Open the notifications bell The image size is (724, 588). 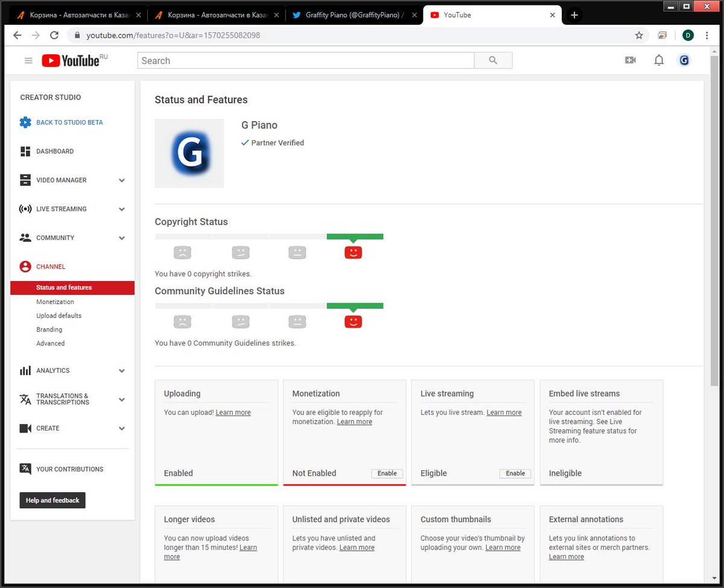[x=659, y=60]
